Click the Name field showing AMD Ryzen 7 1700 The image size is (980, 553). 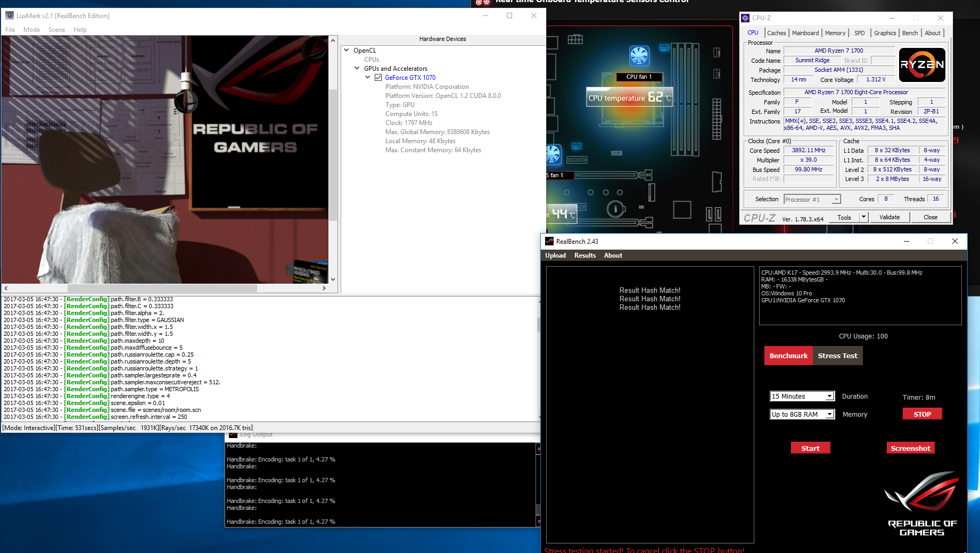pyautogui.click(x=839, y=51)
